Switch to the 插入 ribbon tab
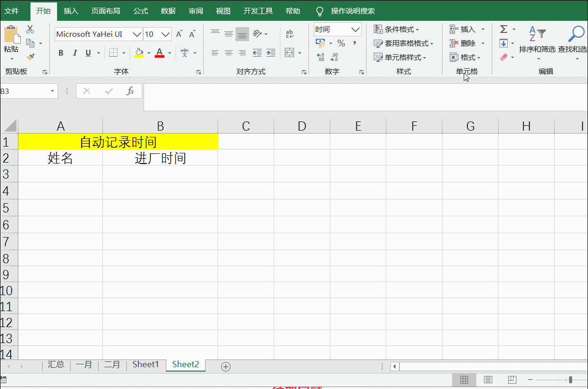The height and width of the screenshot is (389, 588). point(71,11)
